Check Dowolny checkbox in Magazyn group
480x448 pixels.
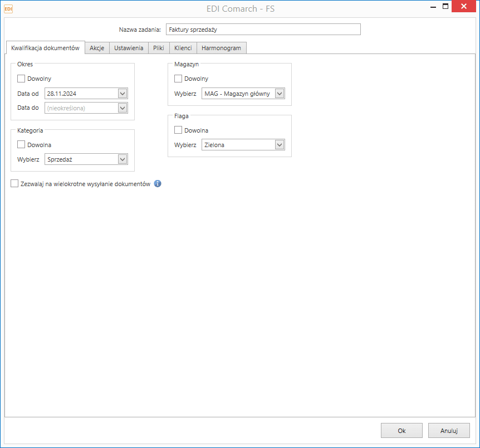click(x=178, y=79)
